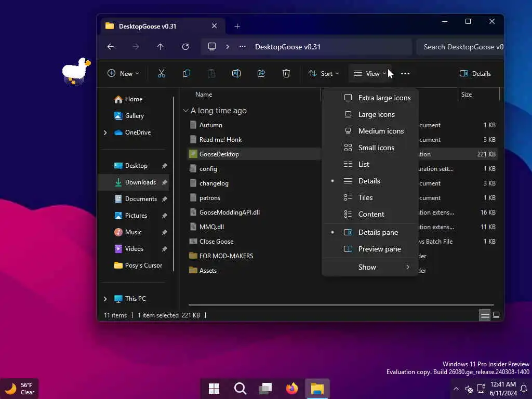Open Gallery in navigation pane
This screenshot has height=399, width=532.
pyautogui.click(x=134, y=116)
